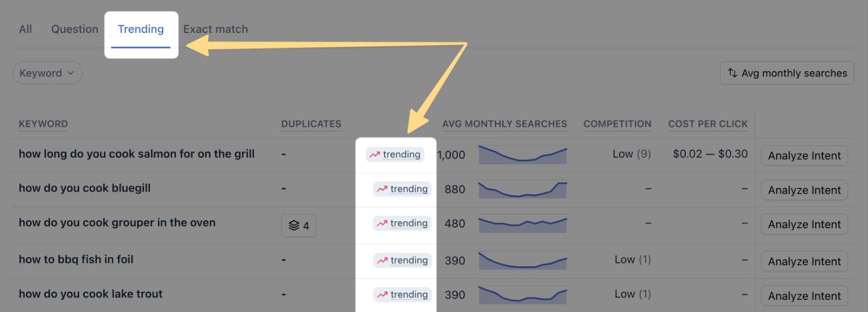Click trending badge for bluegill keyword
Screen dimensions: 868x312
(x=403, y=189)
